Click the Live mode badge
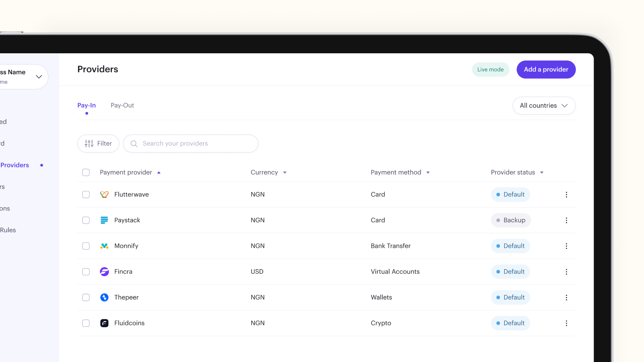 pos(490,69)
